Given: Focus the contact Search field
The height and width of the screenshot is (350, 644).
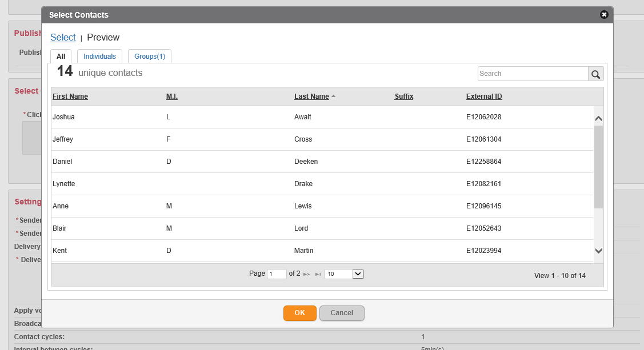Looking at the screenshot, I should [x=533, y=74].
